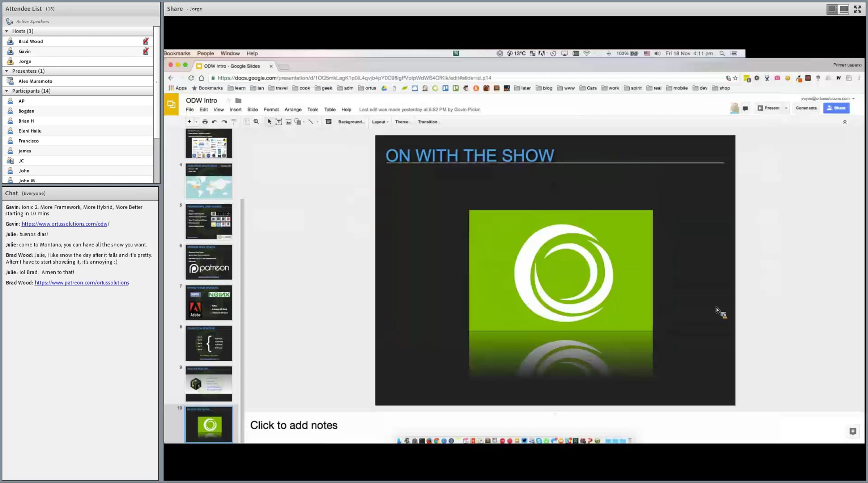Click the Comments button
The image size is (868, 483).
pyautogui.click(x=806, y=108)
